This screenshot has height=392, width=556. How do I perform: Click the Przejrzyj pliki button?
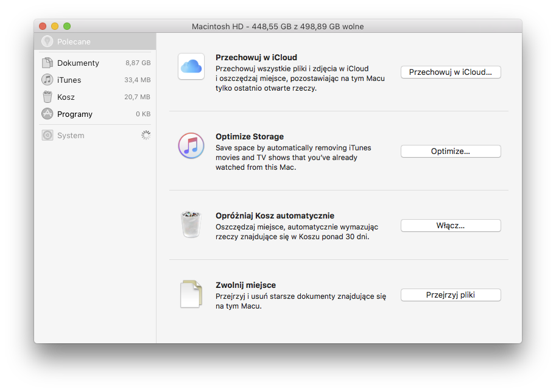coord(451,295)
